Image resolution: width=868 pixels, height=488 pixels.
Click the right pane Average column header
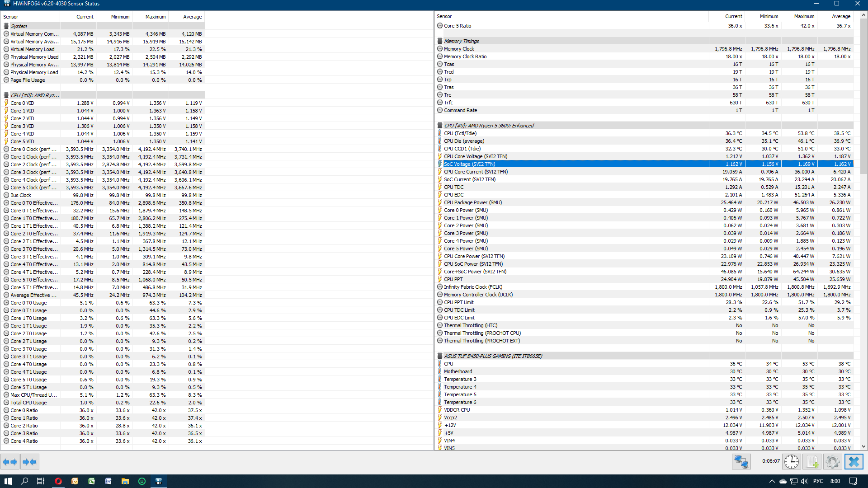point(841,16)
